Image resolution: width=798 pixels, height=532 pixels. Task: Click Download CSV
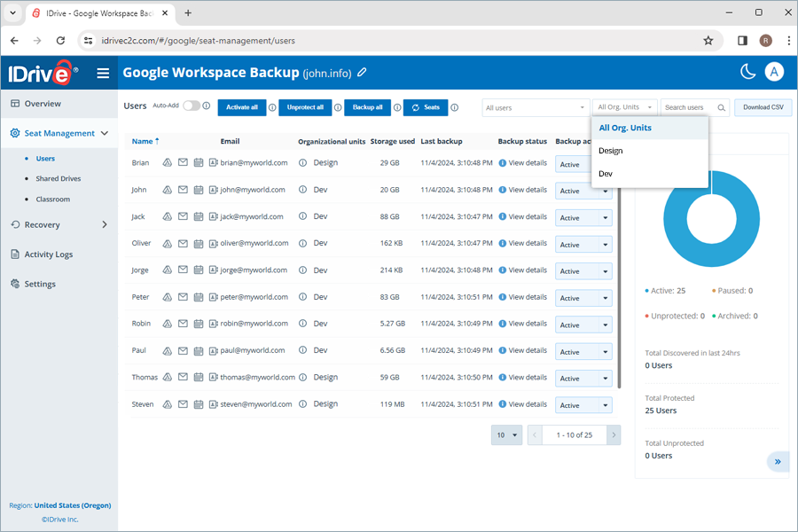(x=763, y=106)
